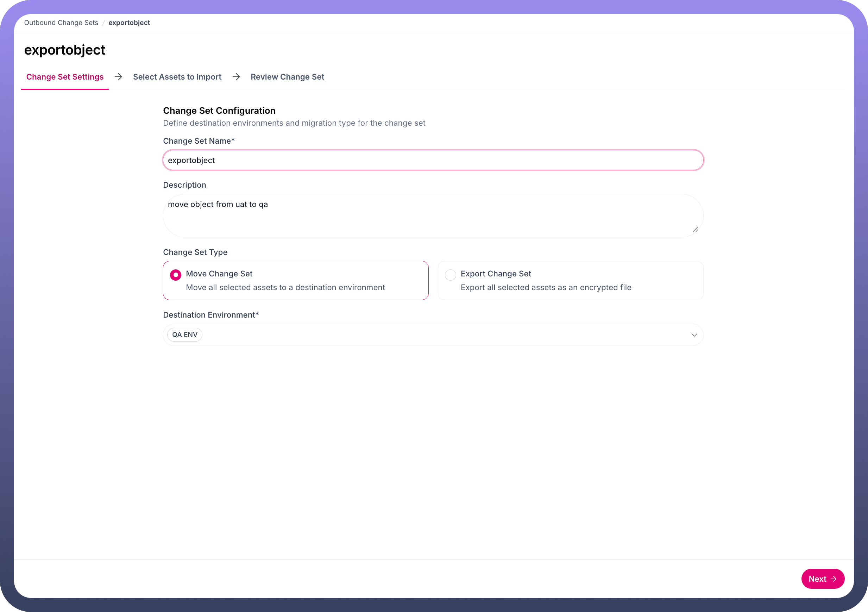The image size is (868, 612).
Task: Expand Destination Environment dropdown chevron
Action: 694,335
